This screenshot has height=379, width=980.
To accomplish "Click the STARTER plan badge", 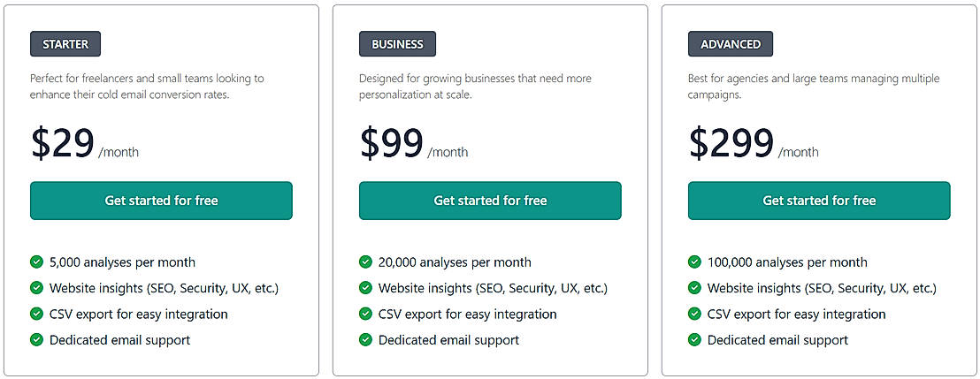I will (x=65, y=44).
